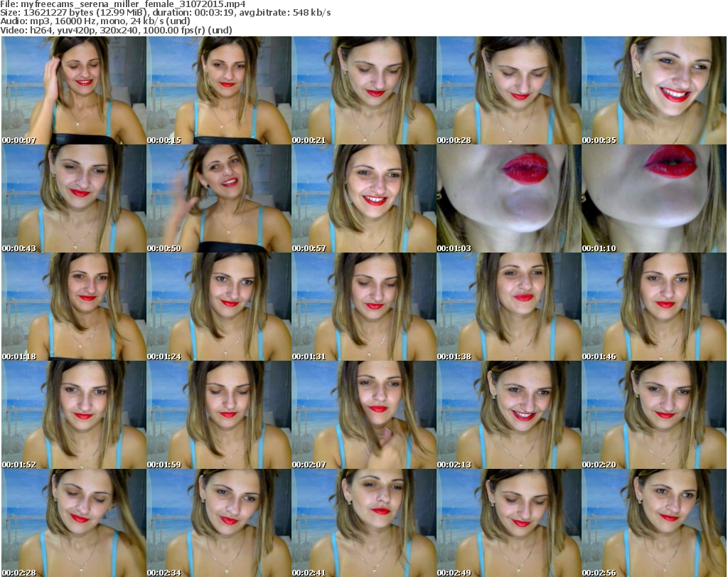Open the frame stamped 00:01:31
Screen dimensions: 728x577
(x=364, y=307)
